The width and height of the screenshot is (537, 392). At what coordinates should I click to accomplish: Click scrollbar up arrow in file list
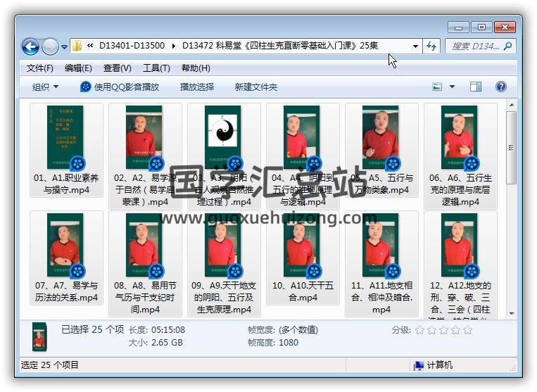pos(512,105)
